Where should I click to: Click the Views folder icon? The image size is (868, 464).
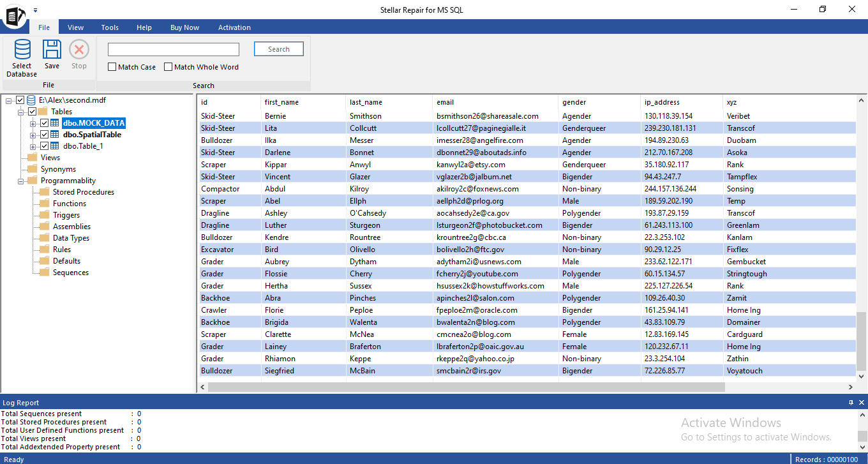coord(32,158)
